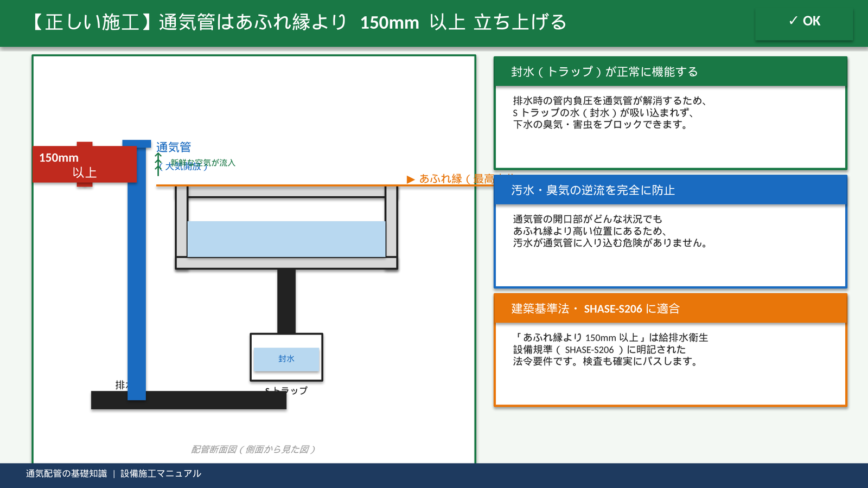This screenshot has width=868, height=488.
Task: Select the green upward airflow arrow
Action: click(x=158, y=164)
